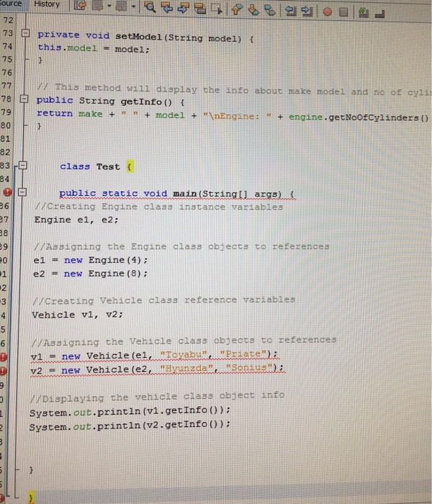Click Find Previous Occurrence icon
Screen dimensions: 432x504
[167, 7]
